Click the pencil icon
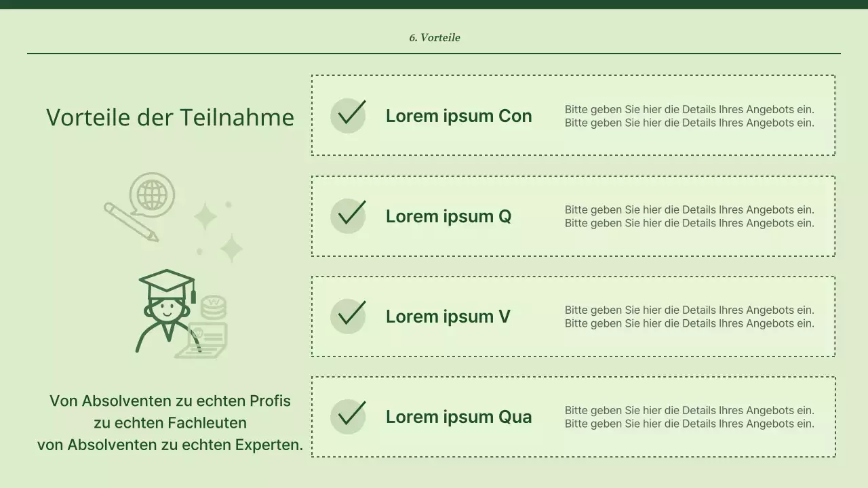 pos(131,221)
